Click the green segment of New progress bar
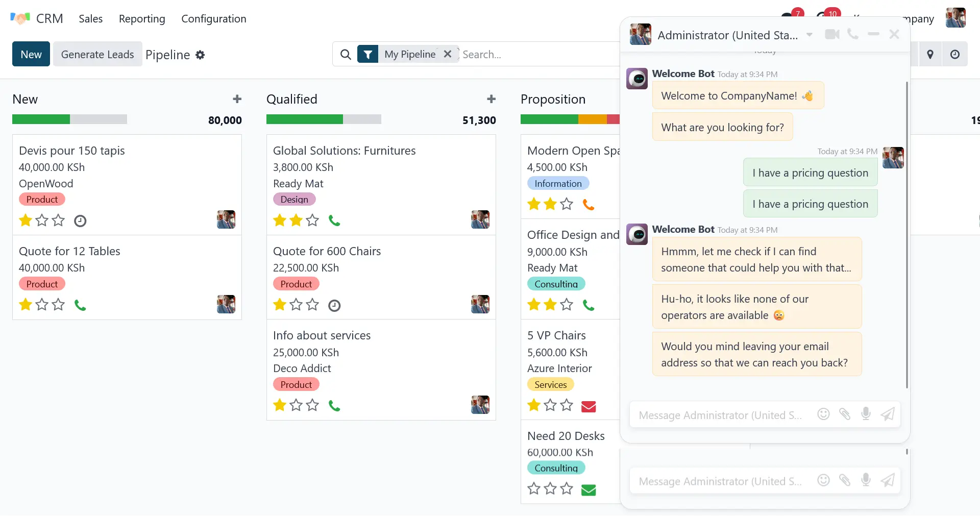Viewport: 980px width, 516px height. [41, 119]
